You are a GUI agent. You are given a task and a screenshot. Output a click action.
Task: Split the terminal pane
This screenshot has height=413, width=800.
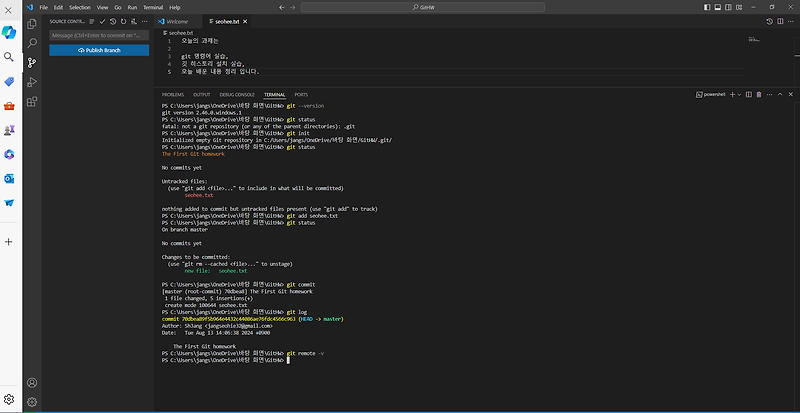(748, 94)
